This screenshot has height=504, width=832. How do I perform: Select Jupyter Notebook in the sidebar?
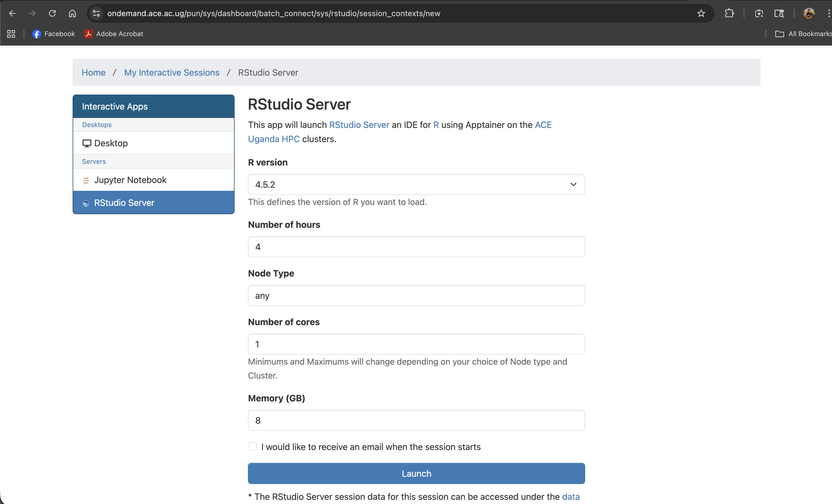tap(130, 180)
